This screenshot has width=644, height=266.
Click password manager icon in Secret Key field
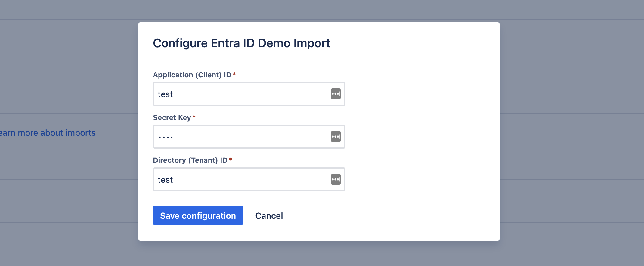tap(336, 137)
